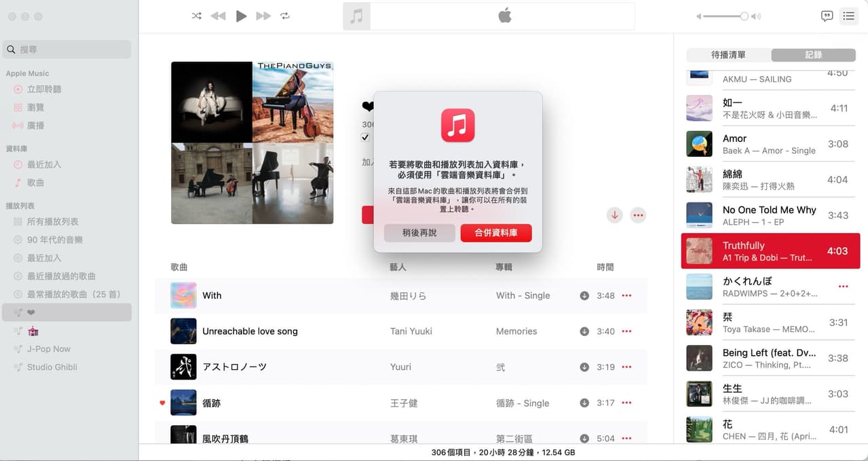Skip to the next track
Viewport: 868px width, 461px height.
(x=263, y=16)
